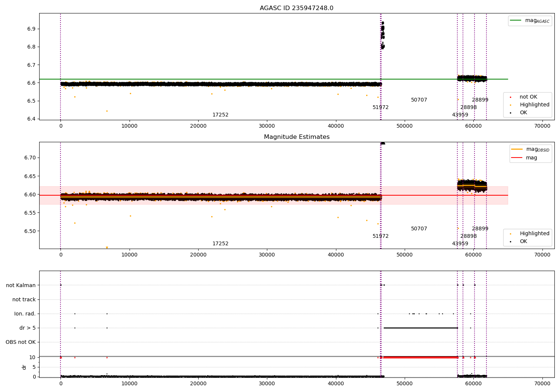Click the 'not Kalman' row label
Screen dimensions: 560x392
coord(21,285)
